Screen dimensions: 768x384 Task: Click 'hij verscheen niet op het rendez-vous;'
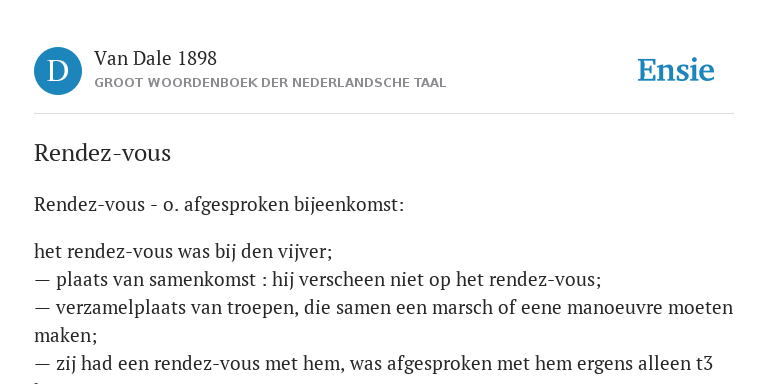[437, 280]
